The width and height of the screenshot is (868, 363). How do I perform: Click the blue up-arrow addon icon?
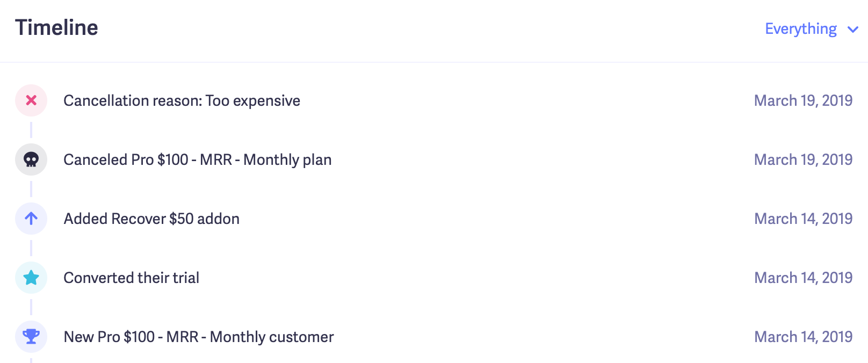tap(31, 219)
